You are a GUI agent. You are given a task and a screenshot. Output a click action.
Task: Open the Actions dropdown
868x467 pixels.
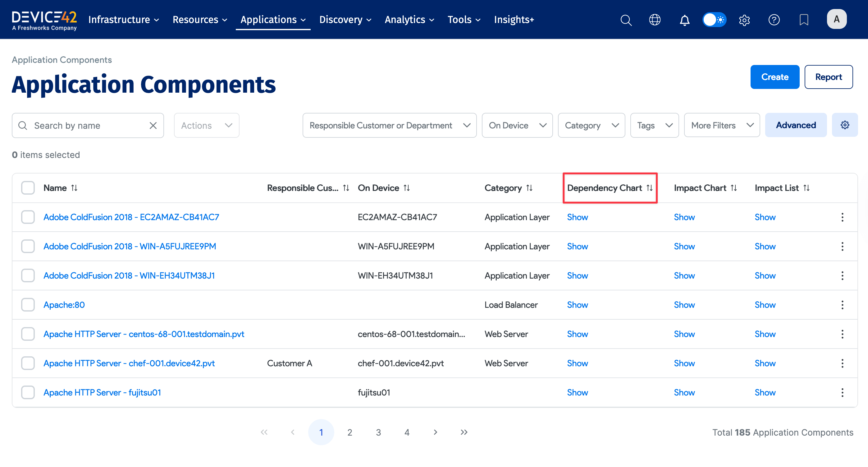pyautogui.click(x=206, y=125)
